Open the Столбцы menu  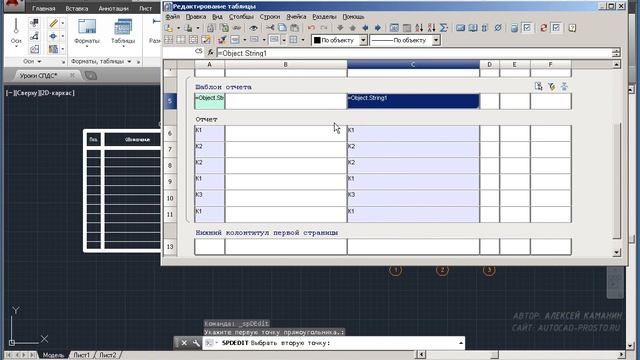pos(241,17)
